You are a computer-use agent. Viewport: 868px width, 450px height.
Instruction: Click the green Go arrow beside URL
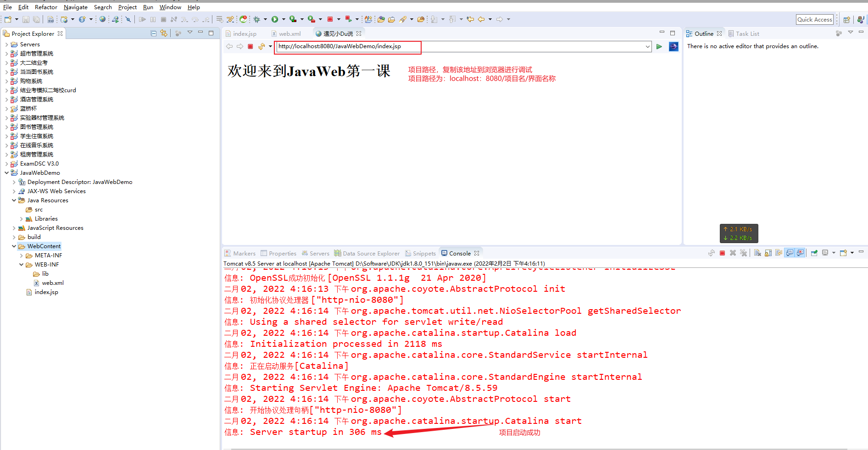pos(659,46)
